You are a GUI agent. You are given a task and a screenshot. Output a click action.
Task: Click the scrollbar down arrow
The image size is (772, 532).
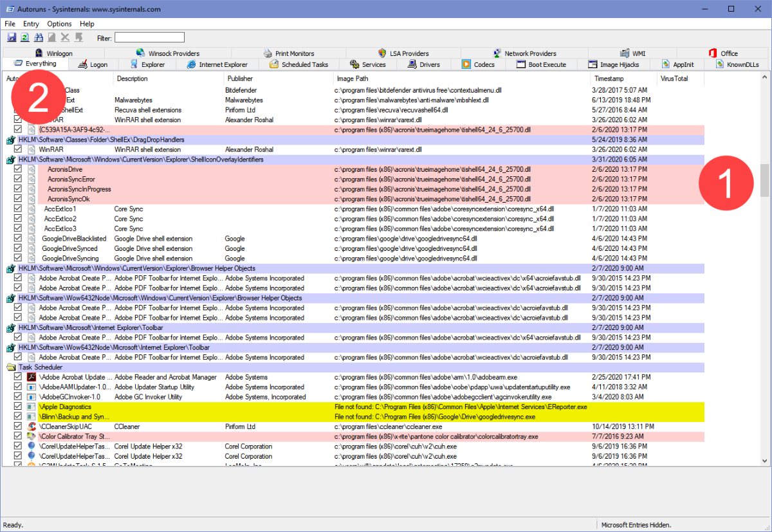[x=764, y=461]
